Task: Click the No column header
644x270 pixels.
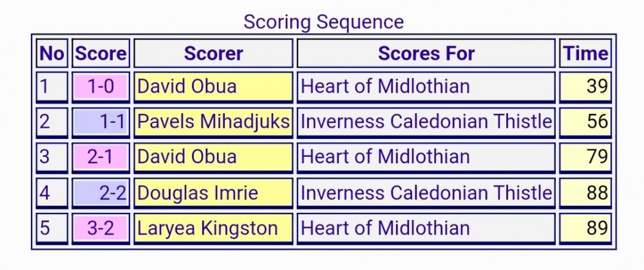Action: [52, 53]
